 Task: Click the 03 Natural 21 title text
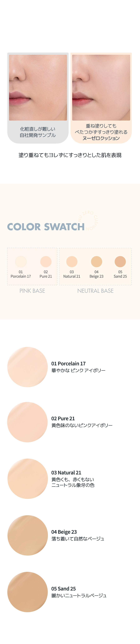66,473
